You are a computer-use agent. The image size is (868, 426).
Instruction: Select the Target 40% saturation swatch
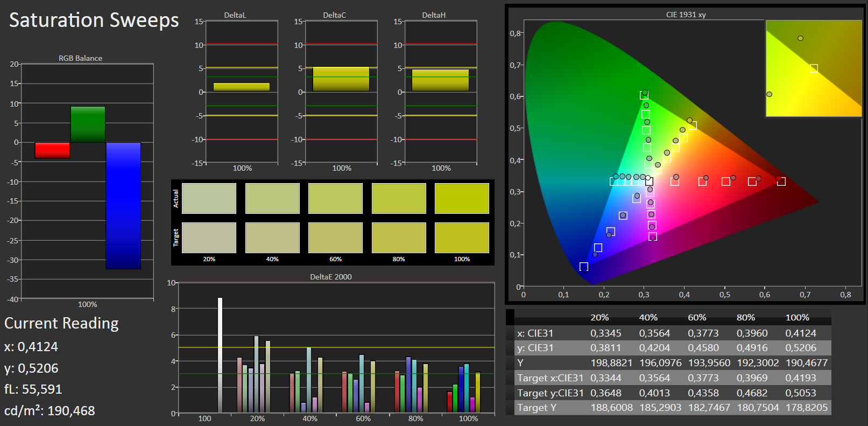[x=272, y=238]
